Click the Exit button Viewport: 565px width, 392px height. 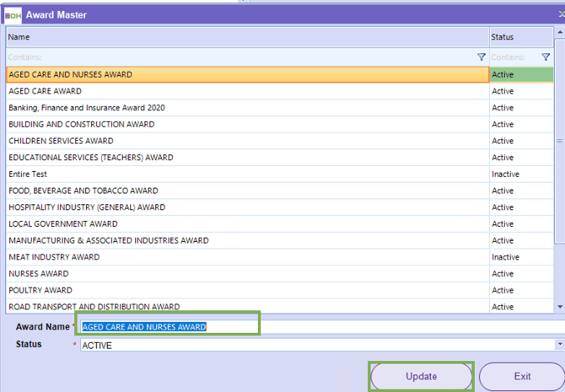coord(522,376)
